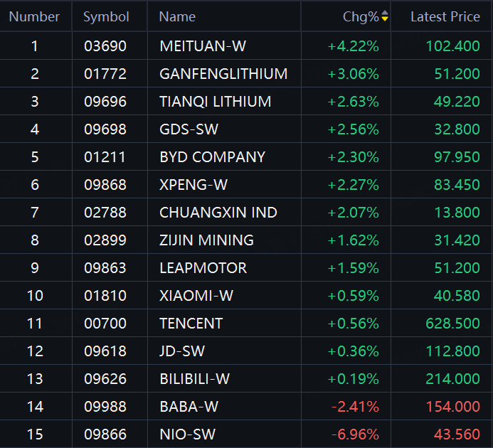493x448 pixels.
Task: Select XPENG-W stock name
Action: coord(194,185)
